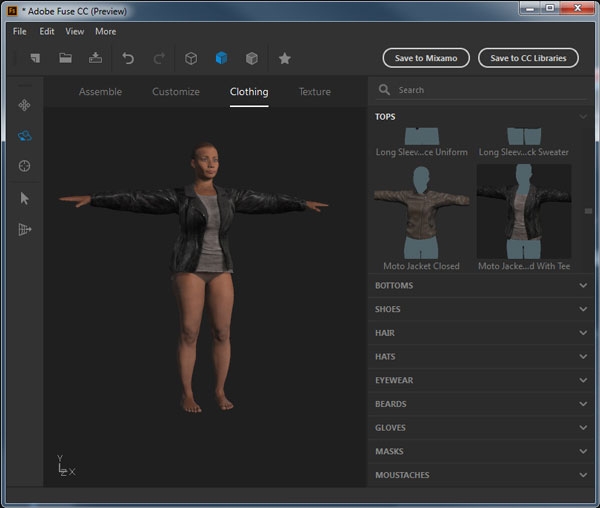This screenshot has height=508, width=600.
Task: Select the gray shaded cube view icon
Action: point(251,58)
